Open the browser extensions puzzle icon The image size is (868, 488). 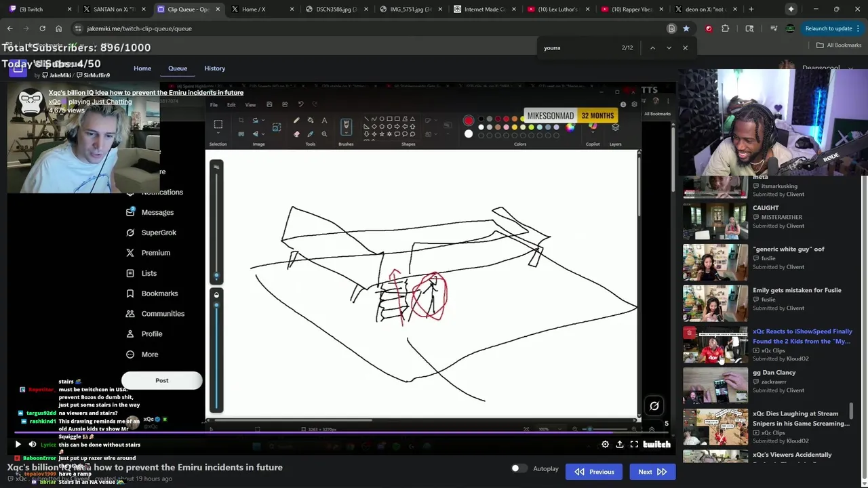[x=725, y=28]
